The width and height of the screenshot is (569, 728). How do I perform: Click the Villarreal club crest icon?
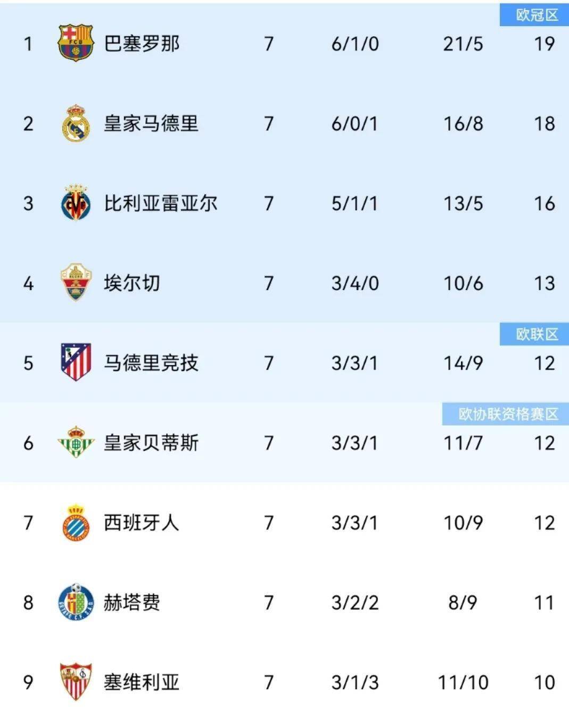tap(76, 203)
